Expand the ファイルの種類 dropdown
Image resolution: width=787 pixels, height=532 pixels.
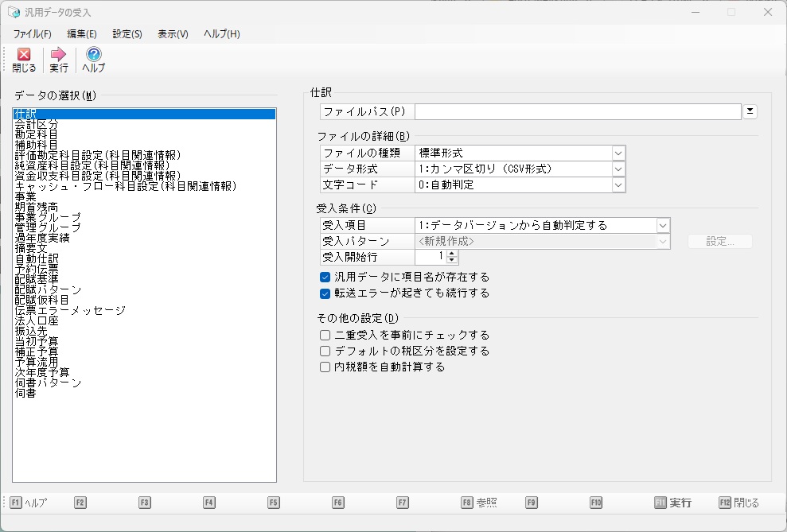point(618,153)
